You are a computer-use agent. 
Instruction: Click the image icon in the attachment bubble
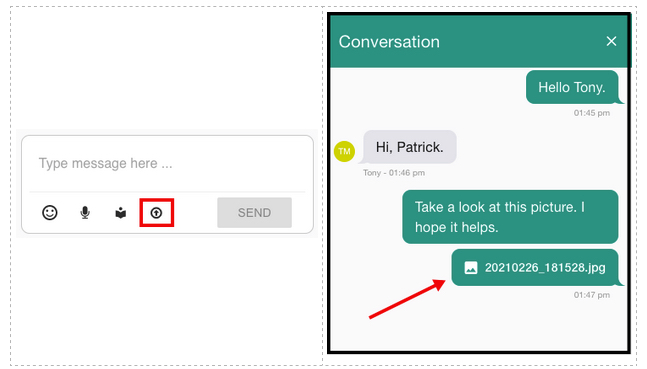471,268
